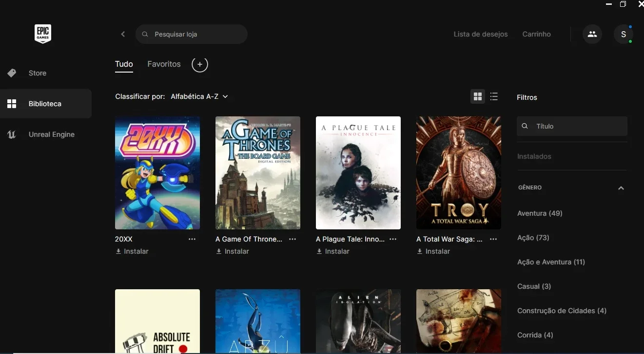Go back with the arrow icon
The height and width of the screenshot is (354, 644).
(x=123, y=34)
